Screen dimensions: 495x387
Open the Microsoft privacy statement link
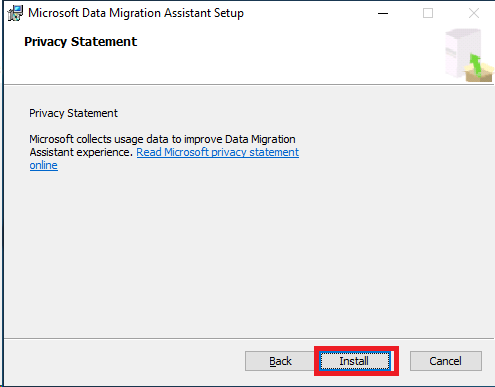[x=217, y=152]
